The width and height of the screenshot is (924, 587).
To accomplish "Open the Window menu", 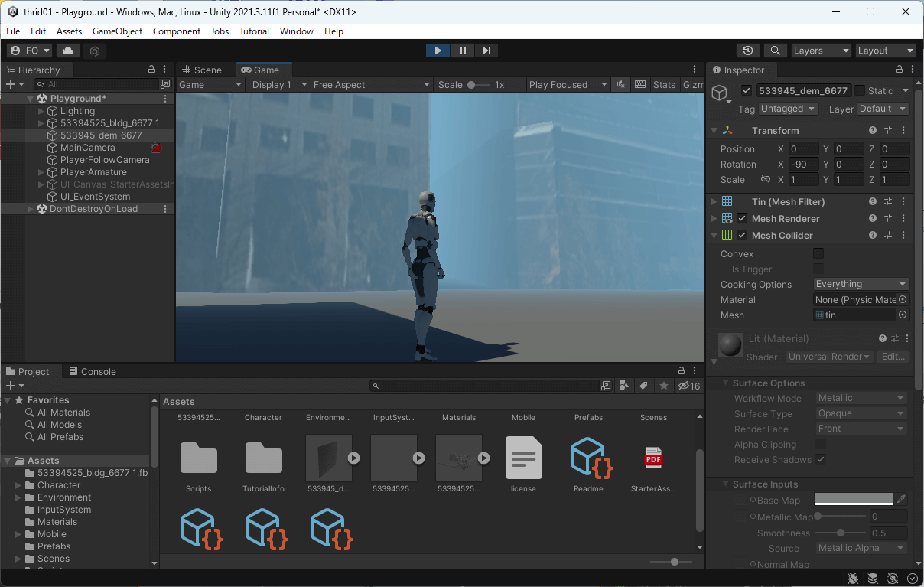I will click(x=297, y=31).
